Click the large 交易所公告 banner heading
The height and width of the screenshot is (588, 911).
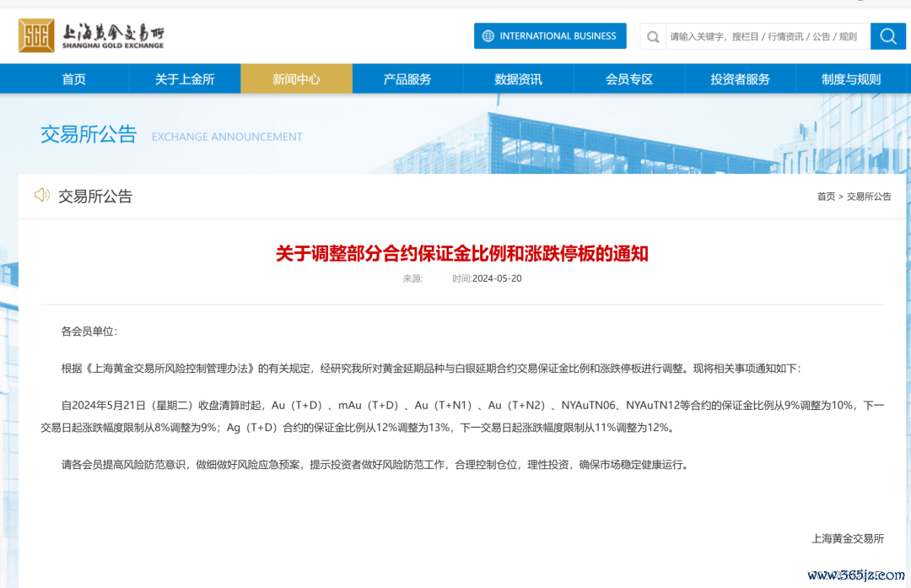89,134
